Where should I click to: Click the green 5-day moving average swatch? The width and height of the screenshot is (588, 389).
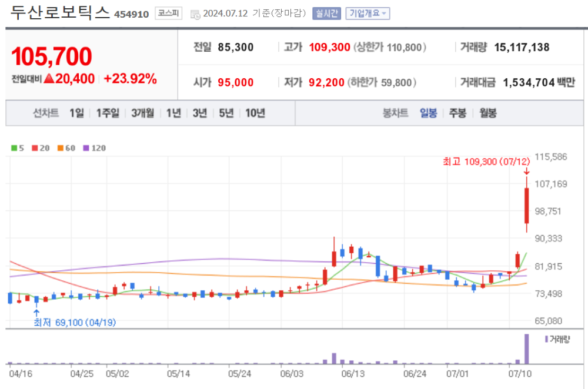(14, 148)
